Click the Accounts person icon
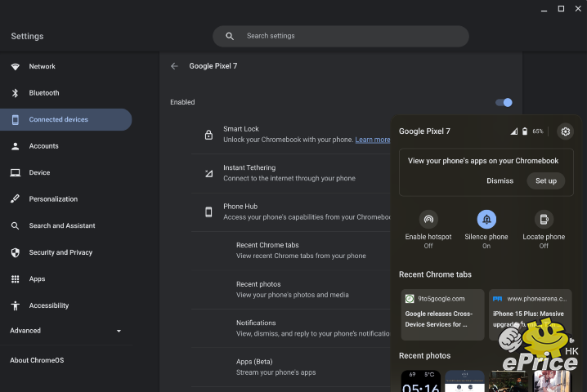587x392 pixels. [15, 146]
